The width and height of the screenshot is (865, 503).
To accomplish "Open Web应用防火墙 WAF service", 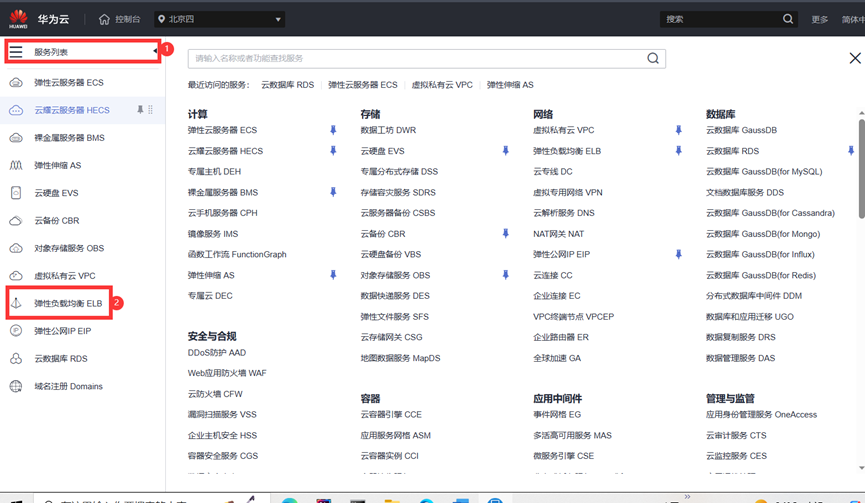I will [227, 373].
